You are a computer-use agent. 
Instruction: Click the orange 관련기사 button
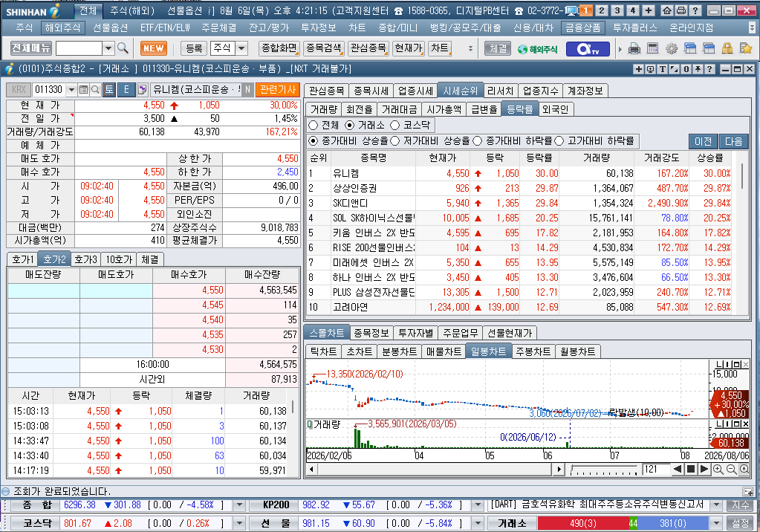point(277,89)
